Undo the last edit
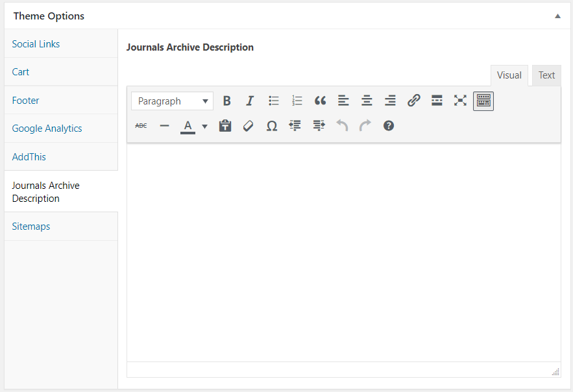The image size is (573, 392). [x=342, y=126]
